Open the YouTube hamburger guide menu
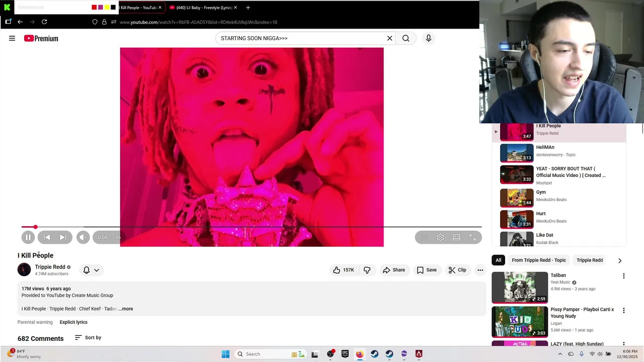Image resolution: width=644 pixels, height=362 pixels. tap(12, 38)
